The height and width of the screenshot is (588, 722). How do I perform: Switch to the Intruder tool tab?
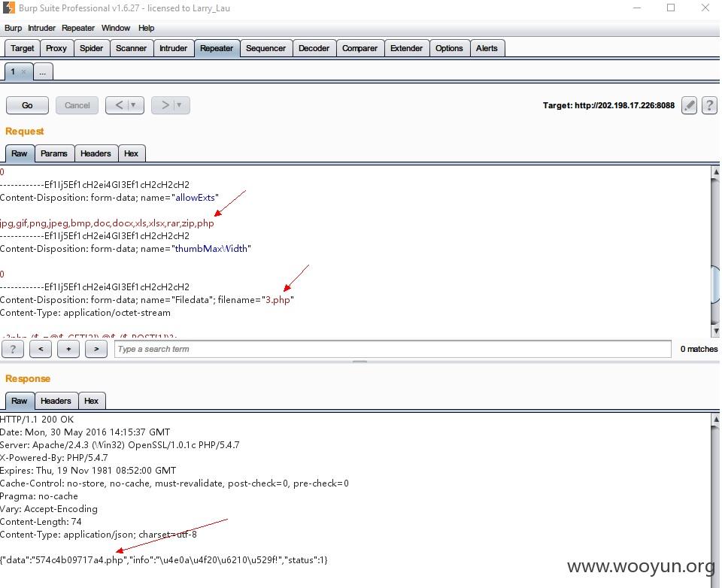click(x=173, y=48)
